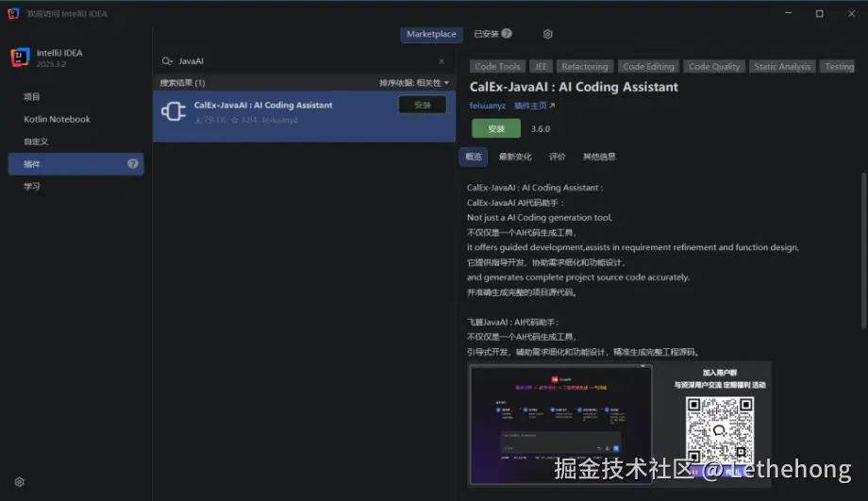
Task: Open the 排序依据: 相关性 sort dropdown
Action: tap(414, 83)
